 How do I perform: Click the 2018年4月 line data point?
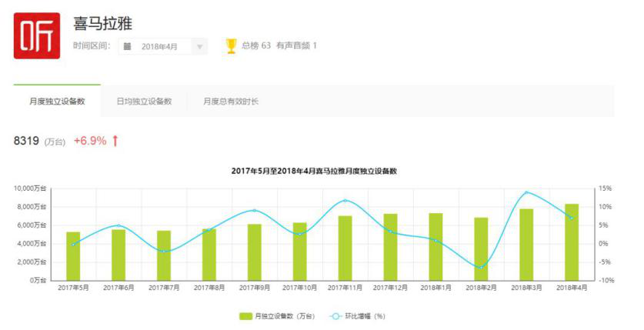[572, 218]
